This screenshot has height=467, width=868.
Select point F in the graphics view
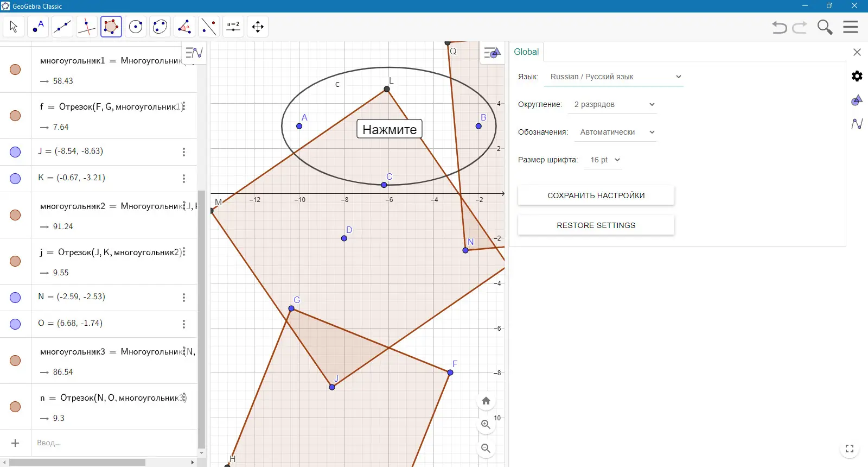click(x=450, y=373)
